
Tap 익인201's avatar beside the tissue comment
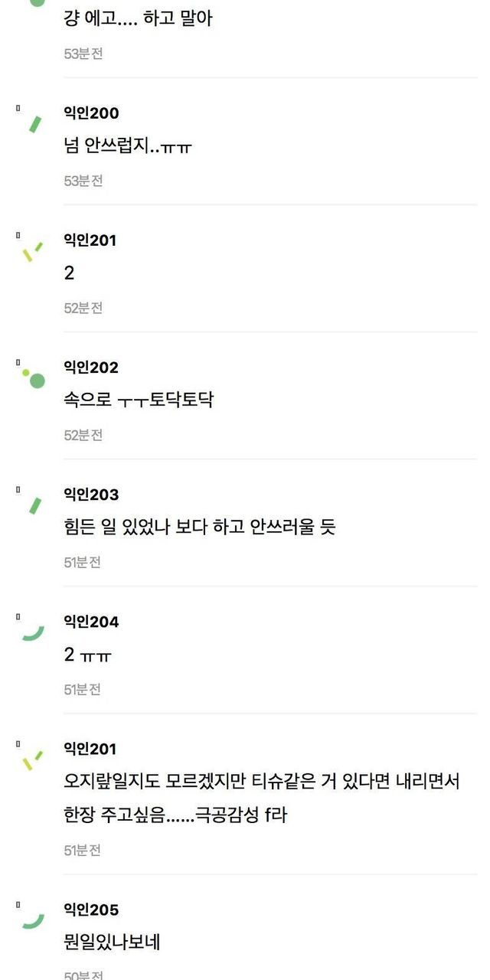click(x=32, y=759)
